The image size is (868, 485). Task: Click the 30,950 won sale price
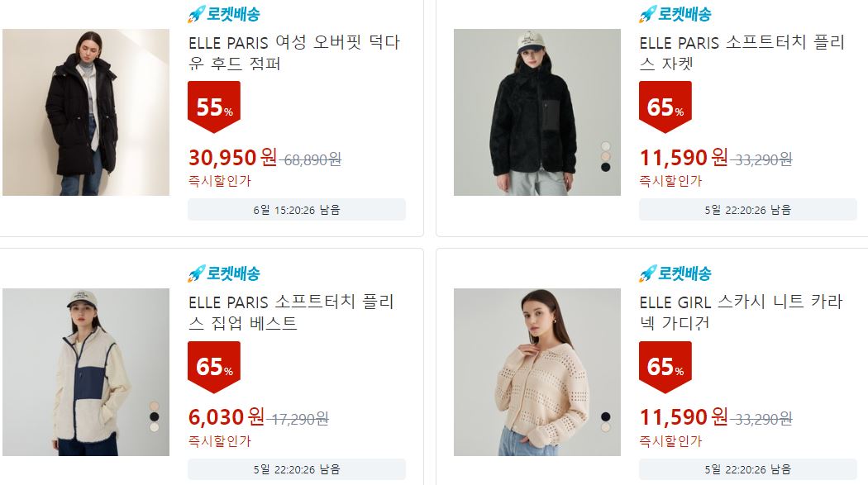pos(232,158)
